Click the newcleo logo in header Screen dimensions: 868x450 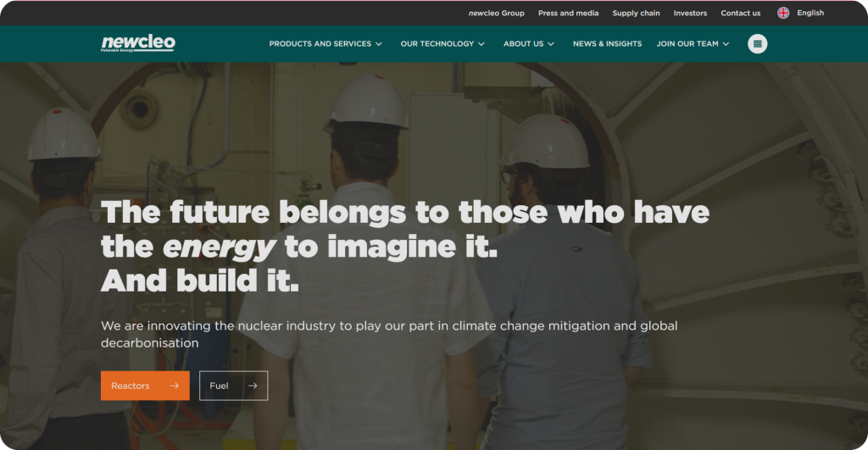point(138,43)
